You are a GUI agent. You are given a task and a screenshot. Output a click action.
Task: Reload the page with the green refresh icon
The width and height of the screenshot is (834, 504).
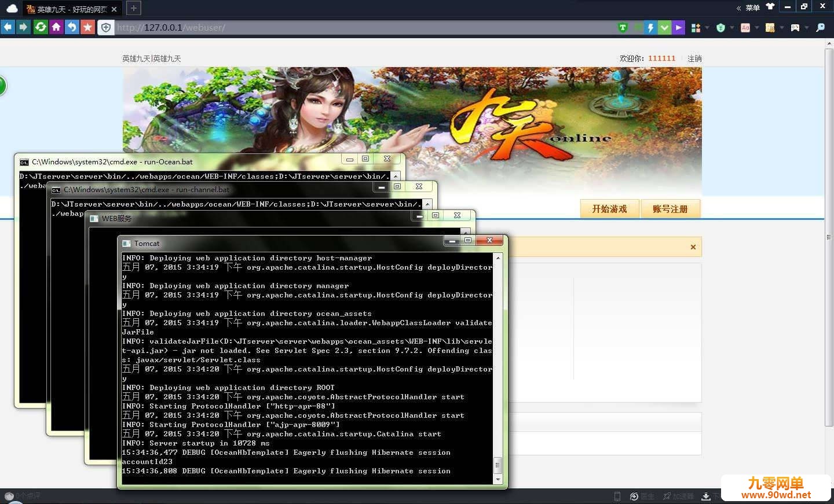[41, 27]
